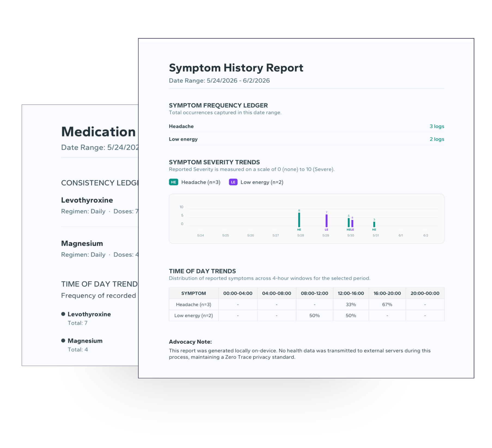Select the Headache bar valued 3 on 5/31
The image size is (492, 448).
pyautogui.click(x=374, y=224)
